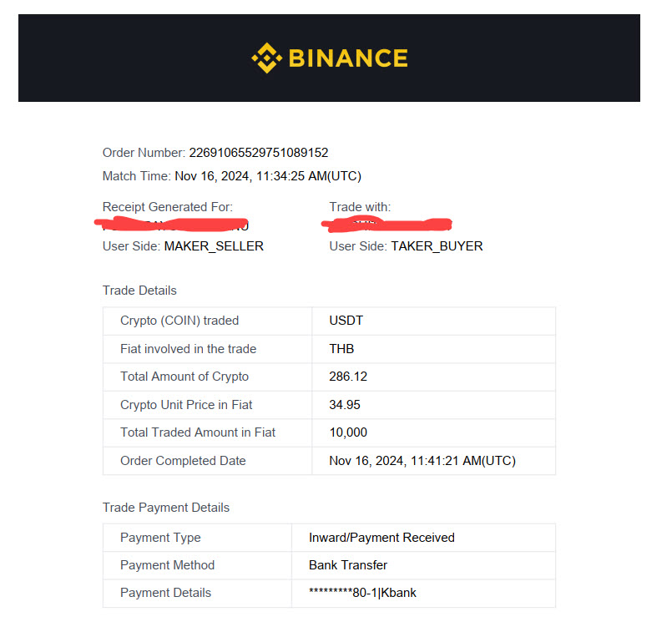This screenshot has height=627, width=672.
Task: Click the 286.12 total crypto amount
Action: [x=348, y=377]
